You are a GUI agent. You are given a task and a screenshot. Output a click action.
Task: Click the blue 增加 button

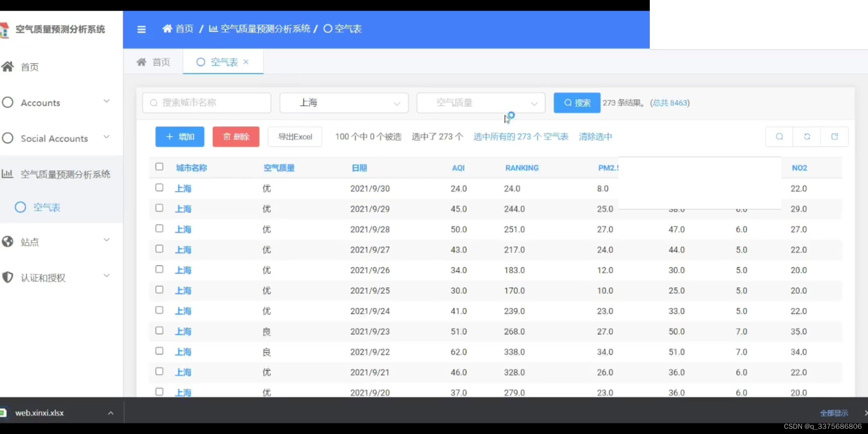(180, 137)
